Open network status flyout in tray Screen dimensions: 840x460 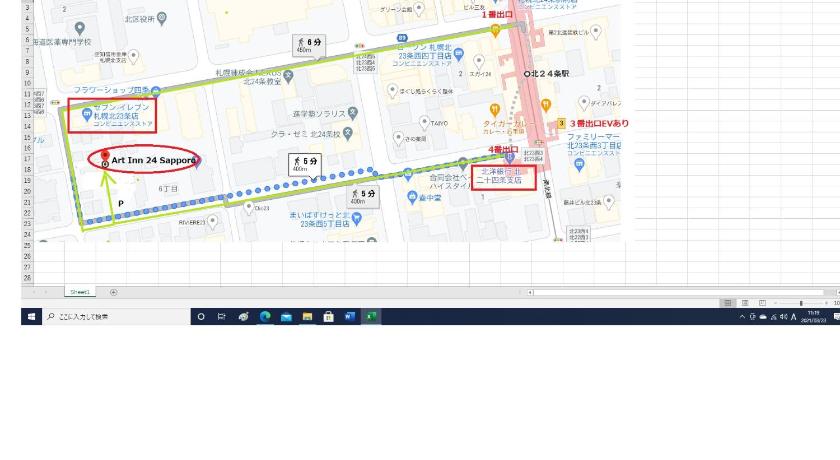[x=773, y=317]
